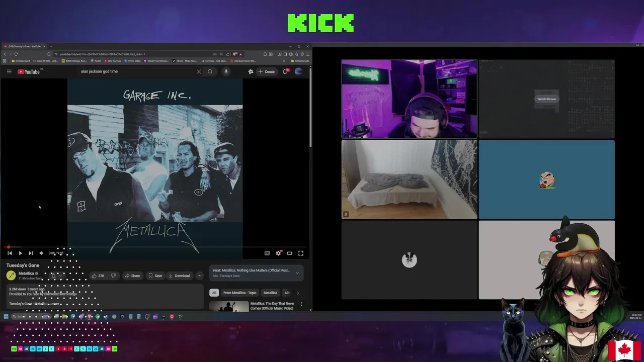This screenshot has width=644, height=362.
Task: Open the Metallica channel name link
Action: pyautogui.click(x=26, y=274)
